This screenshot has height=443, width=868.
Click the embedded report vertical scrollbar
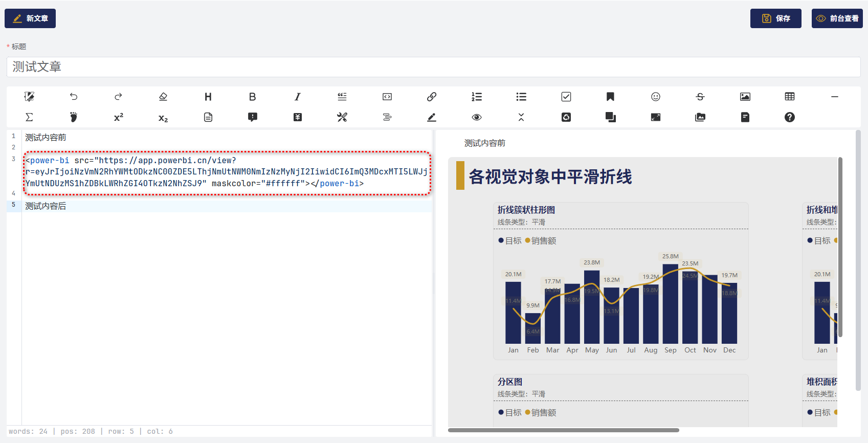pos(840,247)
